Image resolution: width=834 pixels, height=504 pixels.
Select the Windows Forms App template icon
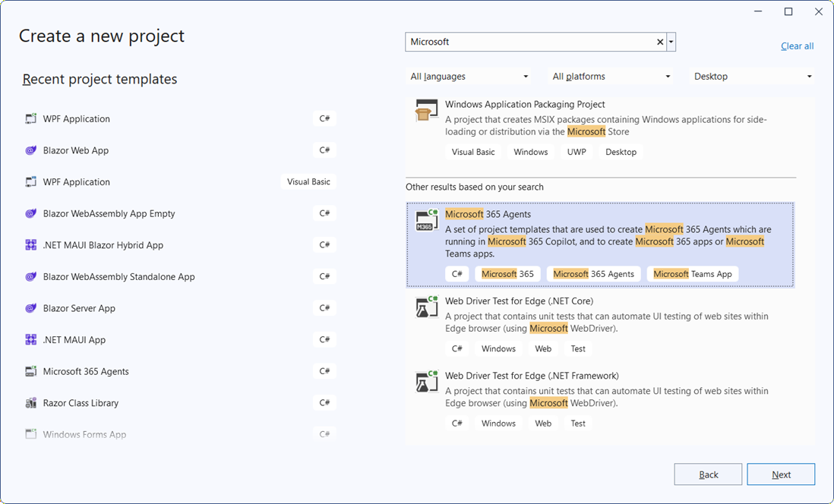(x=30, y=433)
